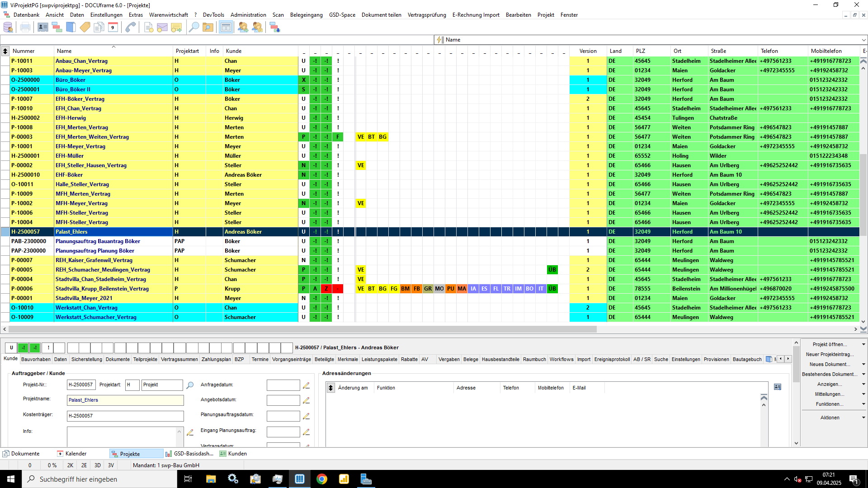
Task: Toggle second green -! status box in detail panel
Action: [35, 348]
